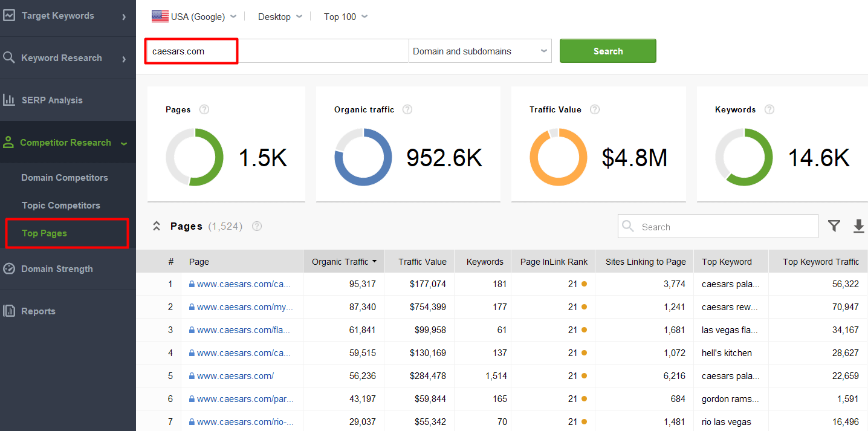868x431 pixels.
Task: Open Domain and subdomains dropdown
Action: coord(480,51)
